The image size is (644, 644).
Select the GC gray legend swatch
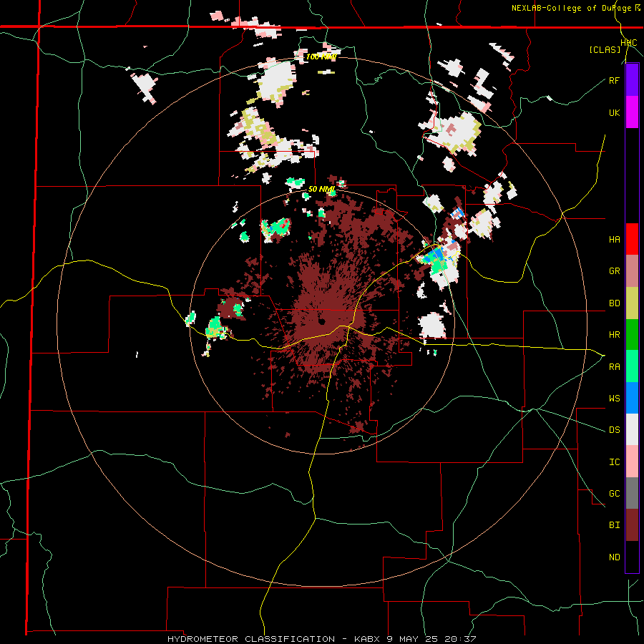632,493
